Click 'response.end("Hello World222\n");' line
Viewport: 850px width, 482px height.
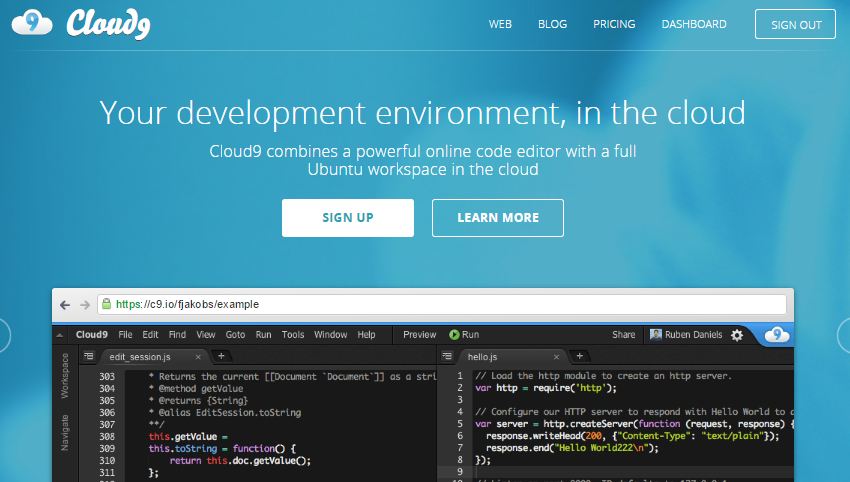572,448
